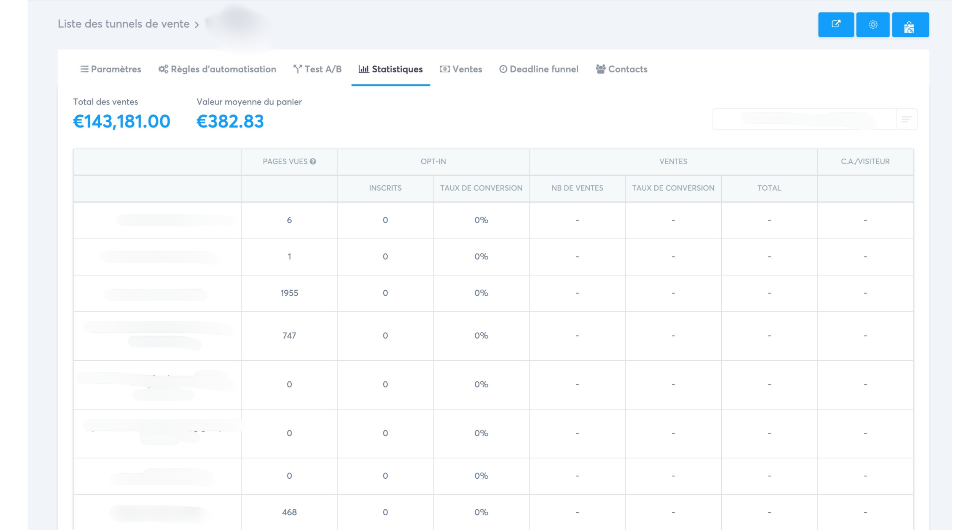Click gears icon beside Règles d'automatisation
This screenshot has width=980, height=530.
pyautogui.click(x=163, y=69)
